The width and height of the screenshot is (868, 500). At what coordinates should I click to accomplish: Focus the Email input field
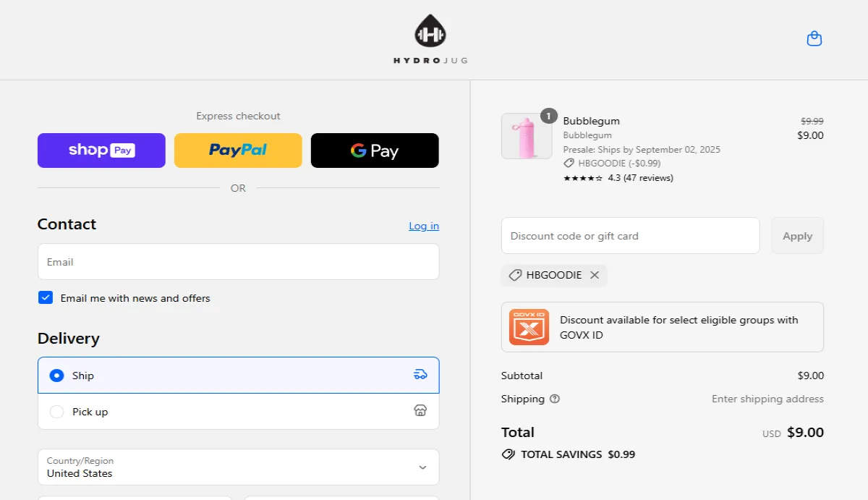point(238,261)
